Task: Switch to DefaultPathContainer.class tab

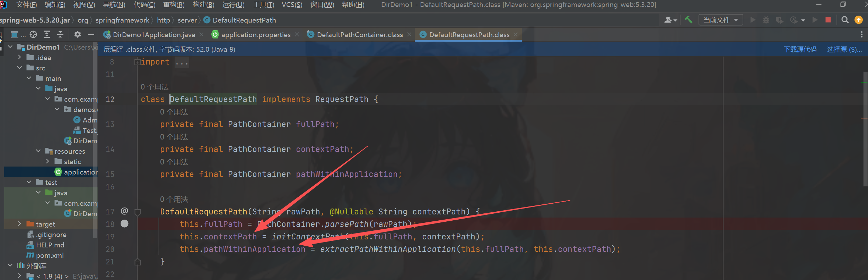Action: [x=359, y=35]
